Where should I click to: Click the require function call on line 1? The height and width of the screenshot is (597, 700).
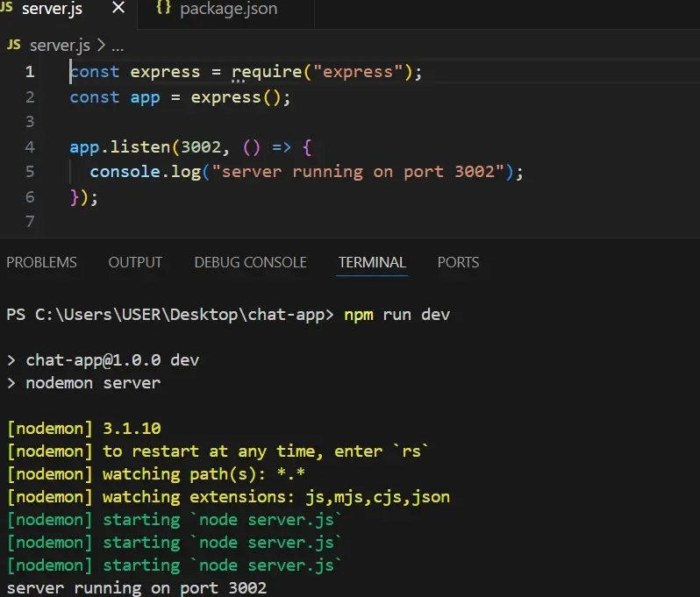(x=267, y=72)
